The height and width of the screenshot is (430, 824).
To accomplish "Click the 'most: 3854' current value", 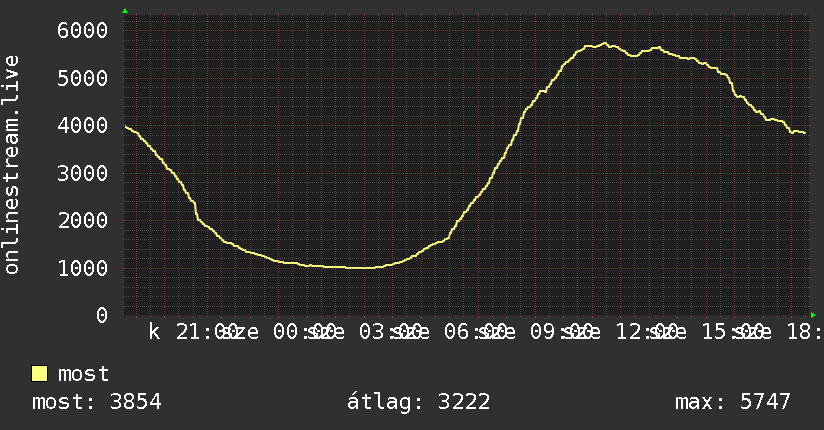I will click(97, 402).
